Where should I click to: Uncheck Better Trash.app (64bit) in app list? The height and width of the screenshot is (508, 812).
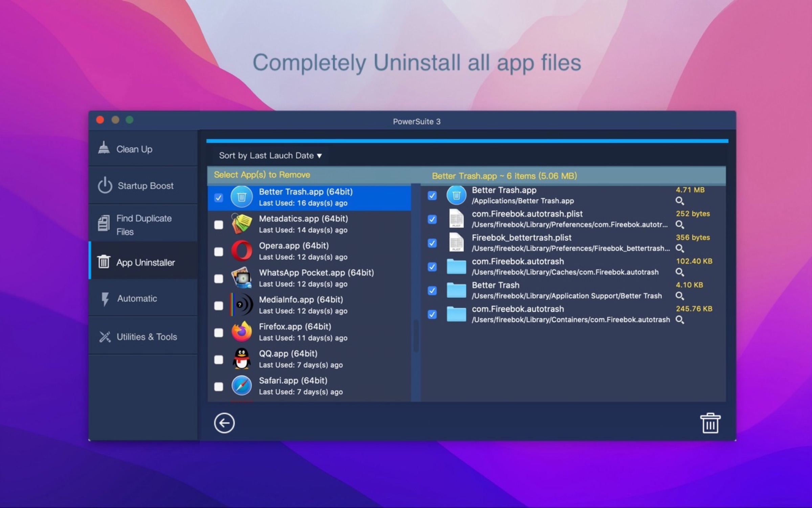point(219,198)
